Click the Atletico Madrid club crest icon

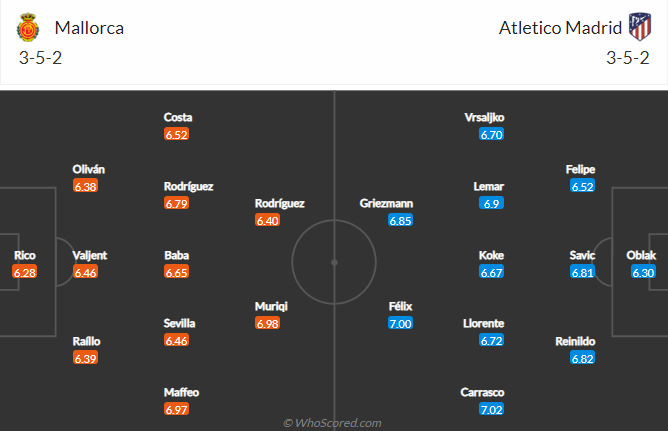(x=640, y=27)
